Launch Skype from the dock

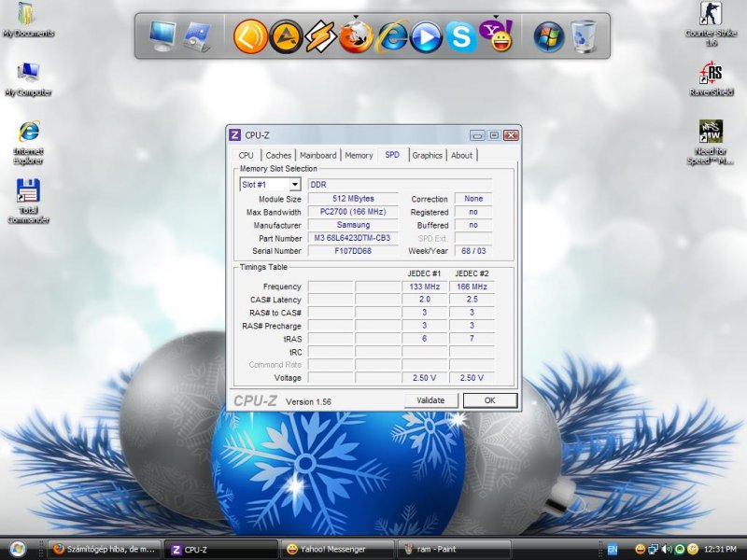(460, 36)
